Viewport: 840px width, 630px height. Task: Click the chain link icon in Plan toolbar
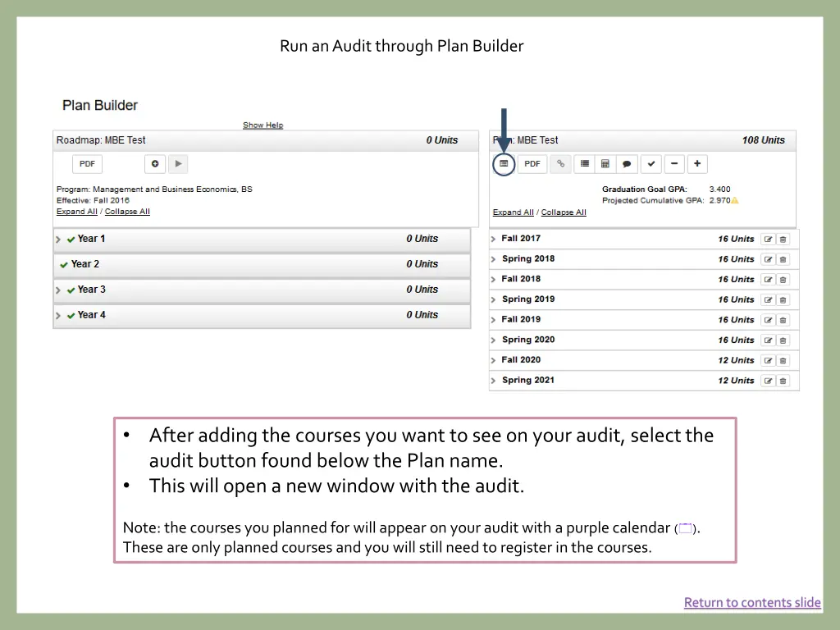pos(561,164)
